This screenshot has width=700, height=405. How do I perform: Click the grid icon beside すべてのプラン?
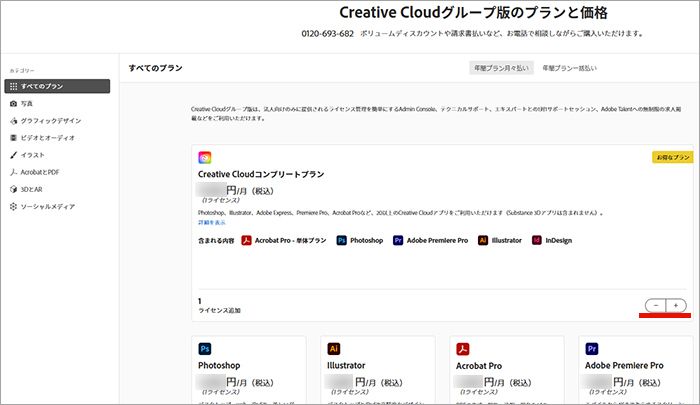coord(13,86)
